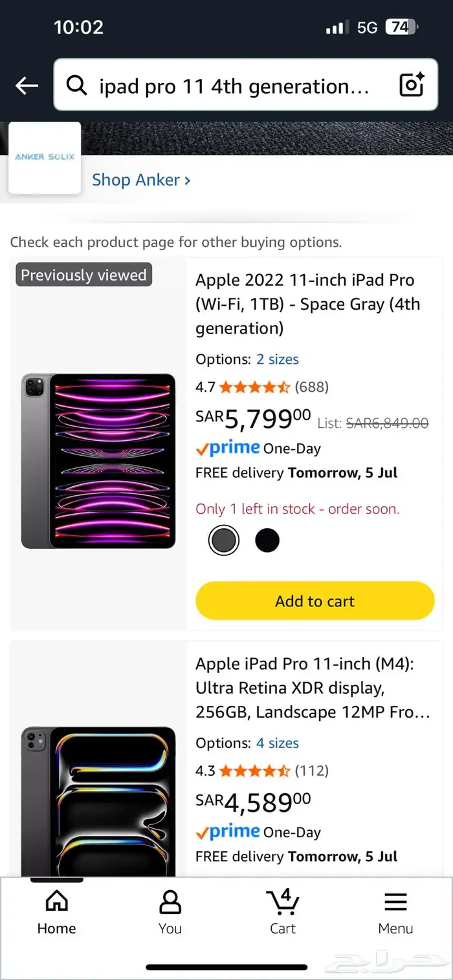Open the Shop Anker link

click(141, 180)
